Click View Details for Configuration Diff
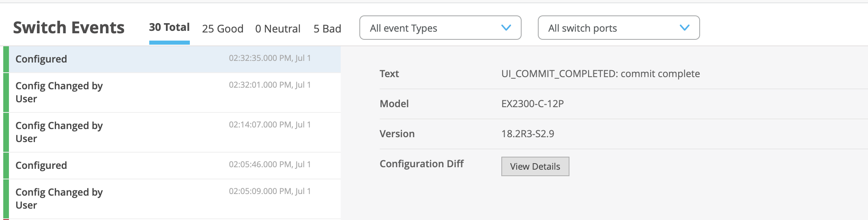 click(x=535, y=166)
